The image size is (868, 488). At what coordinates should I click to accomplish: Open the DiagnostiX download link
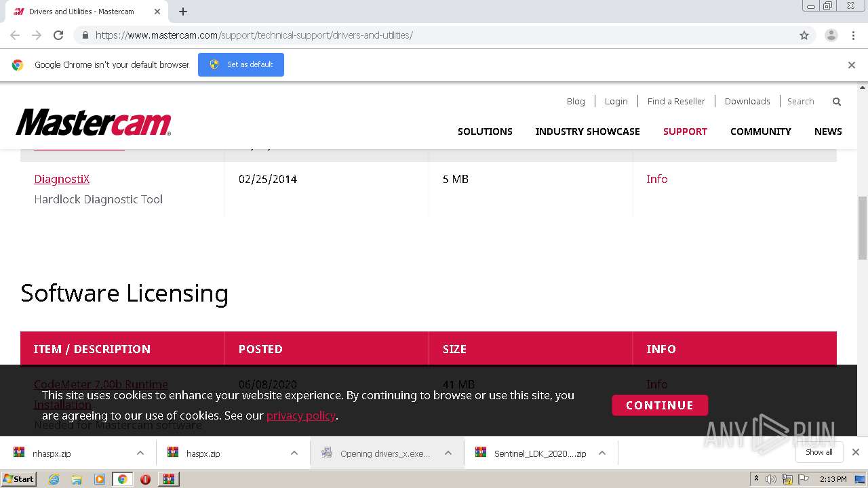[x=62, y=179]
